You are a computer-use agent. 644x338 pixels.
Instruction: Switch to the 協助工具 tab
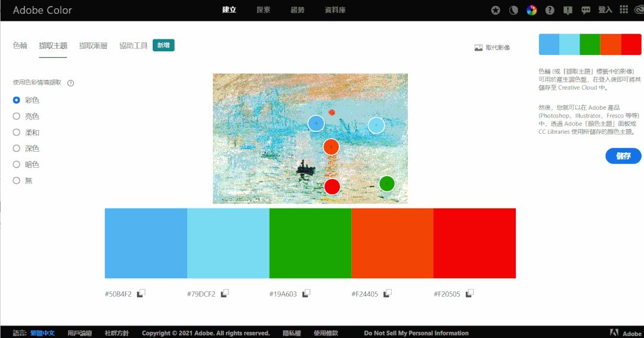coord(134,45)
